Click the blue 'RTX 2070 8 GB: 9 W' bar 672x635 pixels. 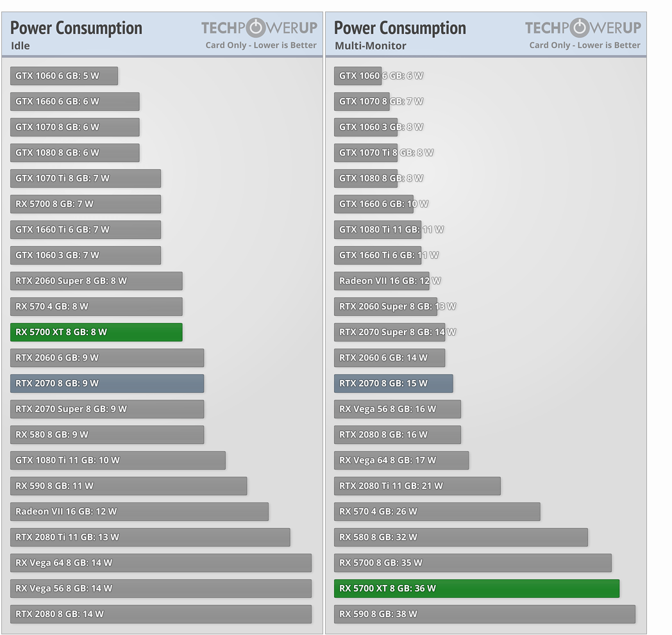(107, 384)
